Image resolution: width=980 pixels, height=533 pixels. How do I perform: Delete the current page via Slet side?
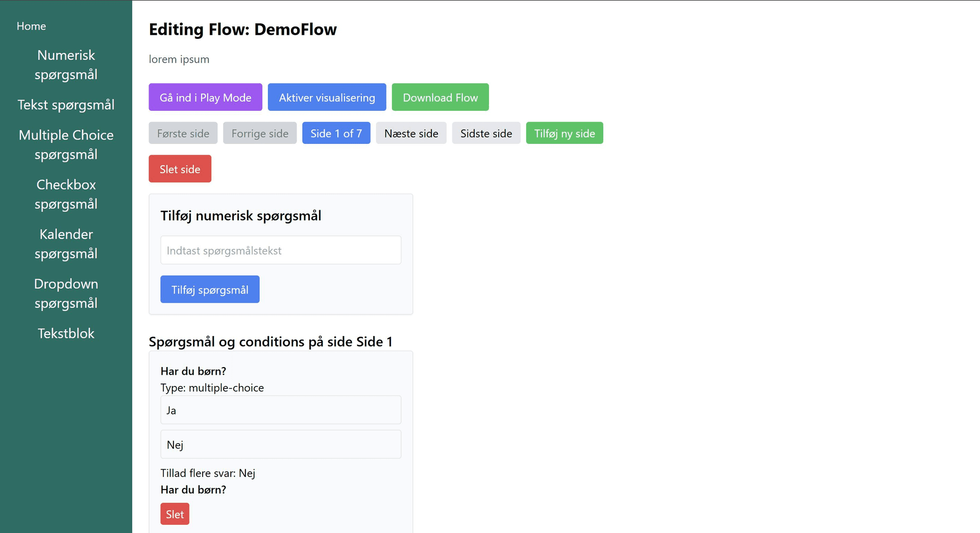tap(180, 168)
